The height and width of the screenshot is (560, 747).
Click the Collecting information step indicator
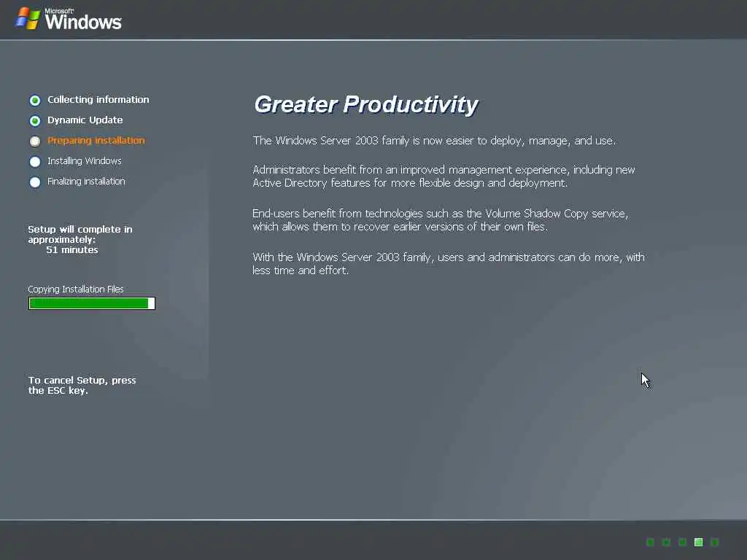35,100
